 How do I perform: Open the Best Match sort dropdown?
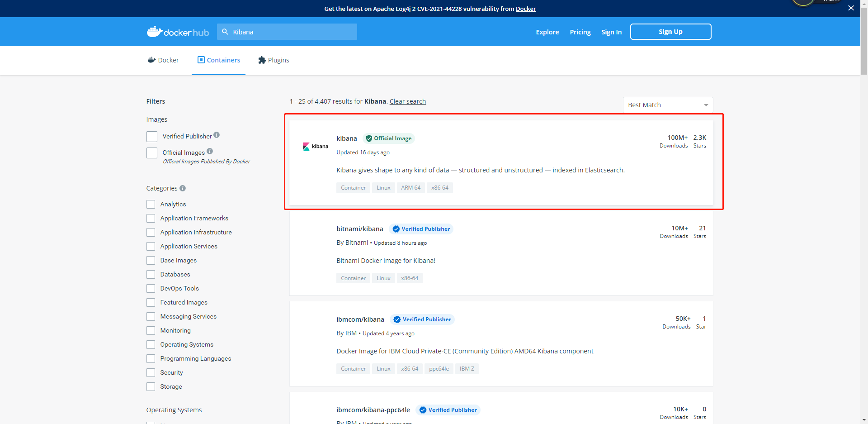pyautogui.click(x=668, y=105)
